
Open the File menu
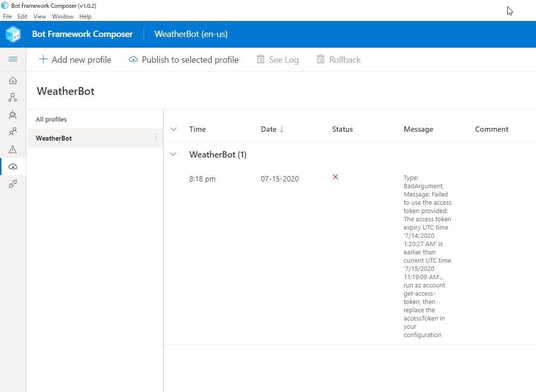click(7, 17)
